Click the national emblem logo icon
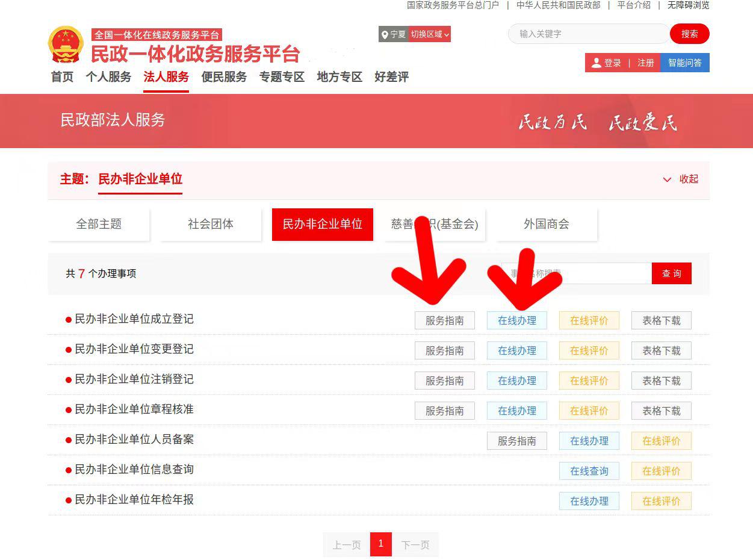The width and height of the screenshot is (753, 560). point(65,45)
